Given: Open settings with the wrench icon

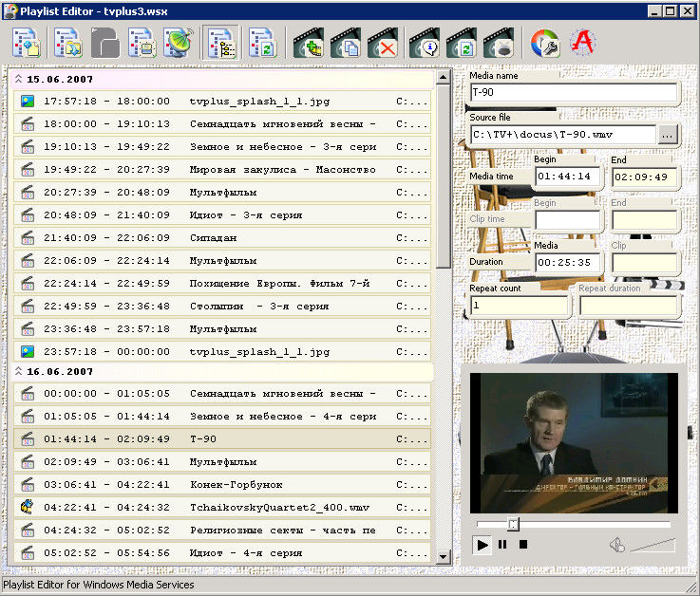Looking at the screenshot, I should click(x=544, y=43).
